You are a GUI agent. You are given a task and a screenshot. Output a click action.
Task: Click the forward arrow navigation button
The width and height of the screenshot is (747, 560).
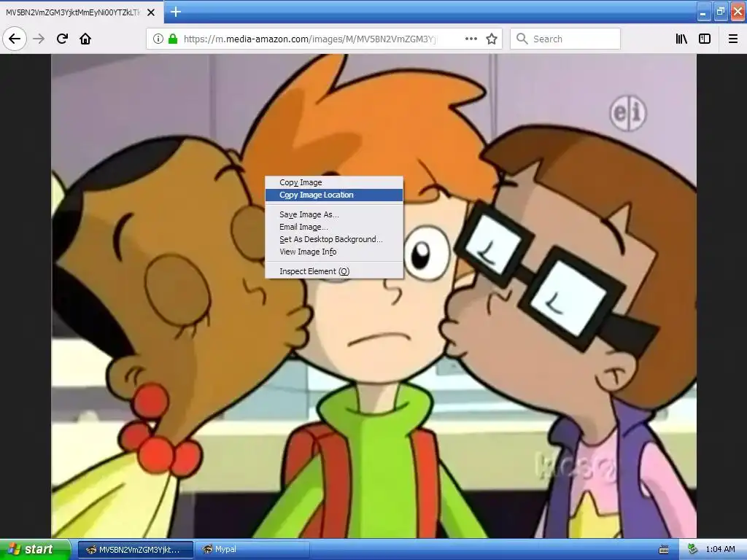[39, 39]
